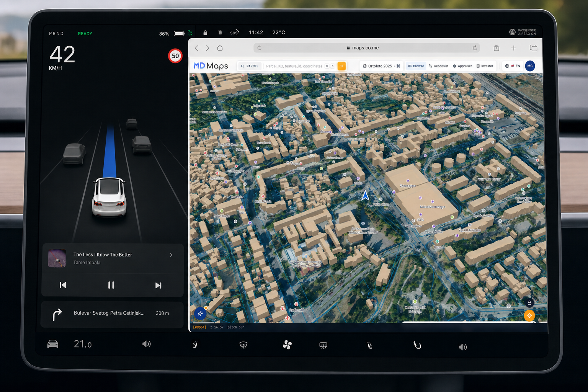This screenshot has width=588, height=392.
Task: Click the lock icon in status bar
Action: click(205, 33)
